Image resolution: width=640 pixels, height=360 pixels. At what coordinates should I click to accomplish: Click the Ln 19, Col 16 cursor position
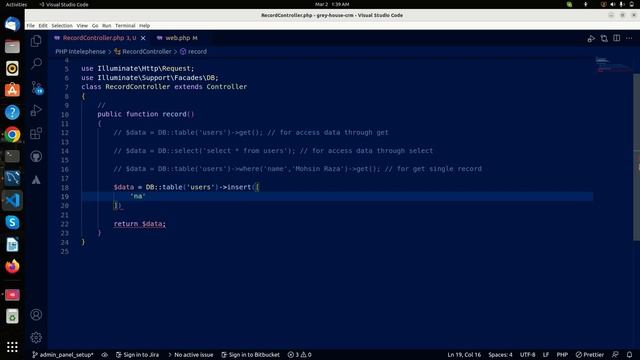coord(464,355)
